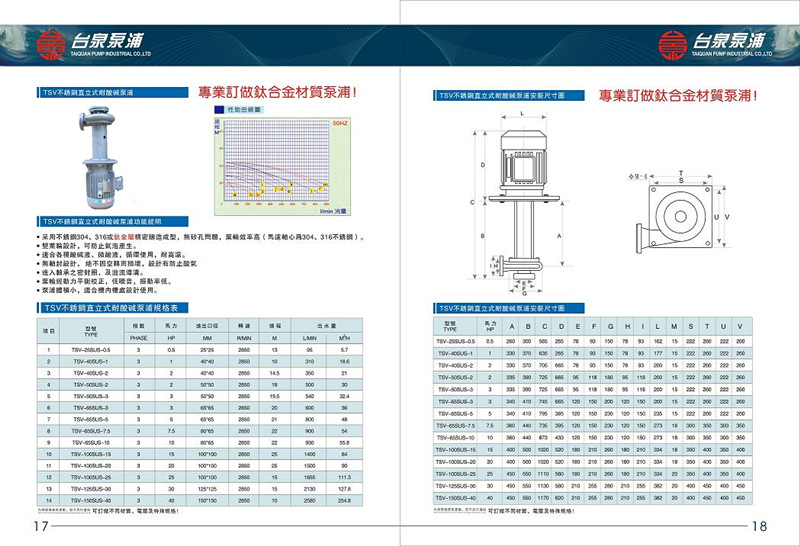Click the Taiquan Pump logo on page 17

(x=91, y=42)
